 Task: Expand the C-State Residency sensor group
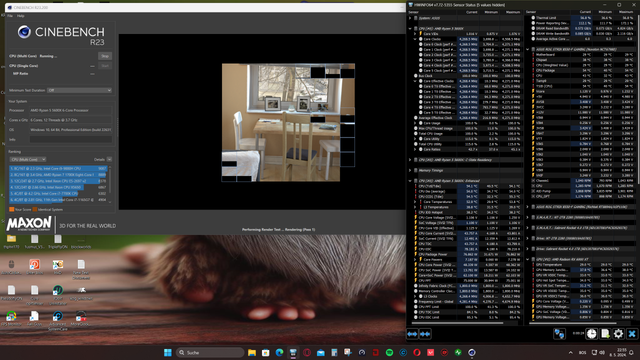[410, 160]
